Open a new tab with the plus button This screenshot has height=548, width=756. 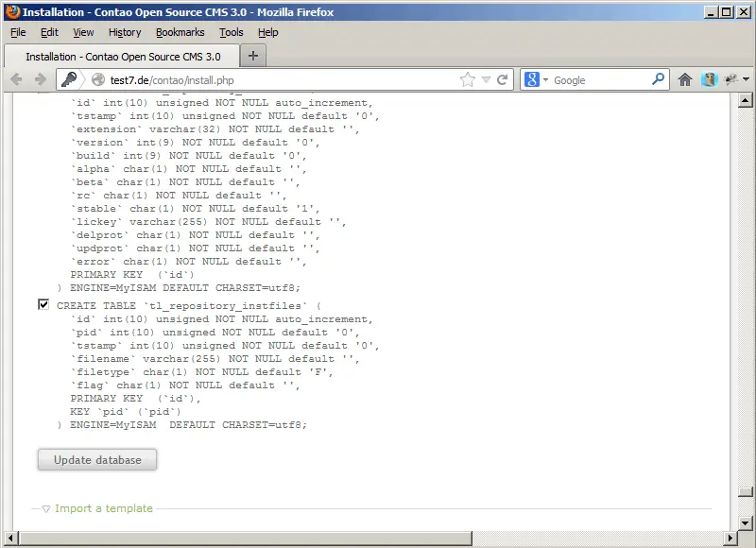(252, 56)
